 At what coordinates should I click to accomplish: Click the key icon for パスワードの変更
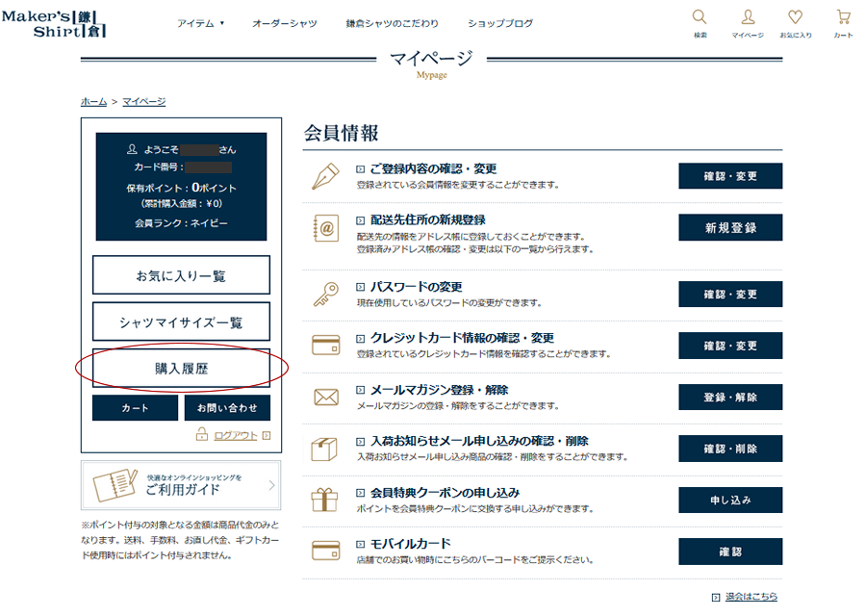click(326, 294)
